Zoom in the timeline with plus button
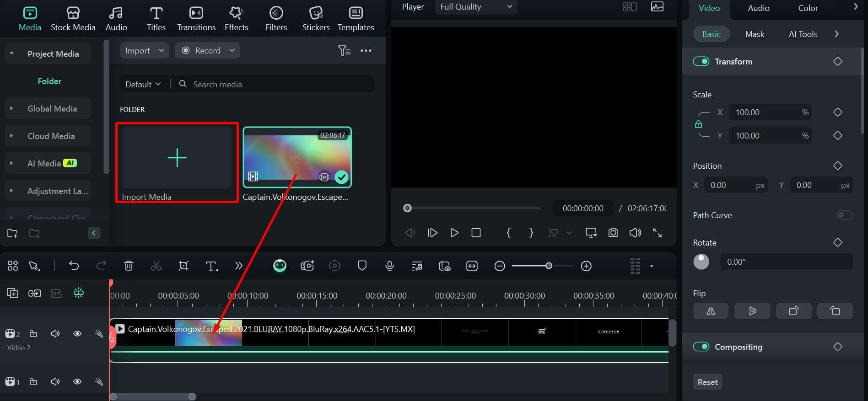 (586, 266)
